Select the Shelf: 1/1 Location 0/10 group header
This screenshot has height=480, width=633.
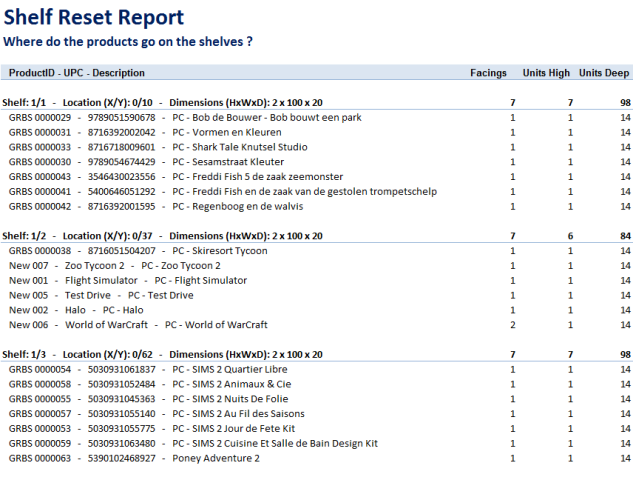316,103
